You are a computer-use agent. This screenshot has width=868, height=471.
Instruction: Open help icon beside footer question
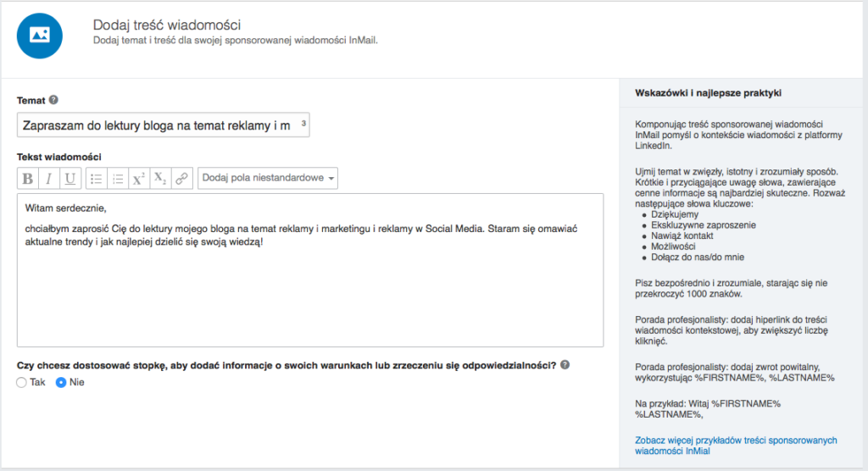[565, 365]
